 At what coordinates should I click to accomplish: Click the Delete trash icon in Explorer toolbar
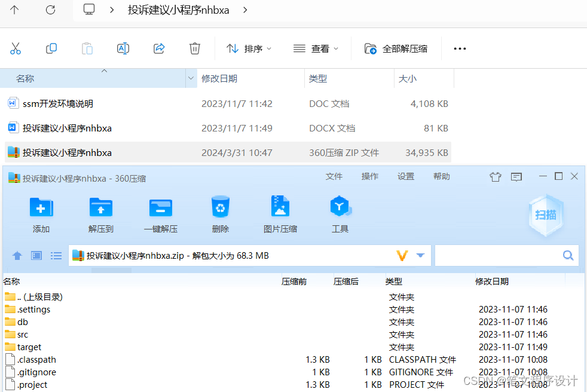[x=195, y=48]
